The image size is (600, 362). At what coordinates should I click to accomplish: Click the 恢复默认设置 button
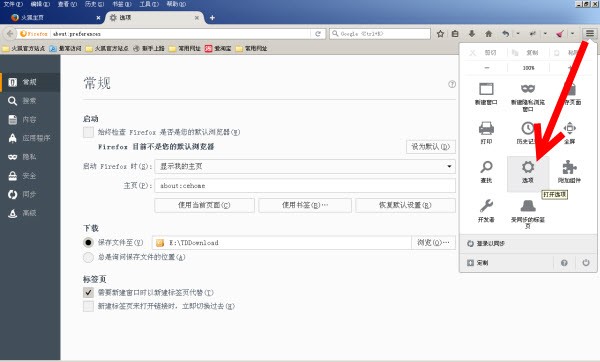[405, 205]
